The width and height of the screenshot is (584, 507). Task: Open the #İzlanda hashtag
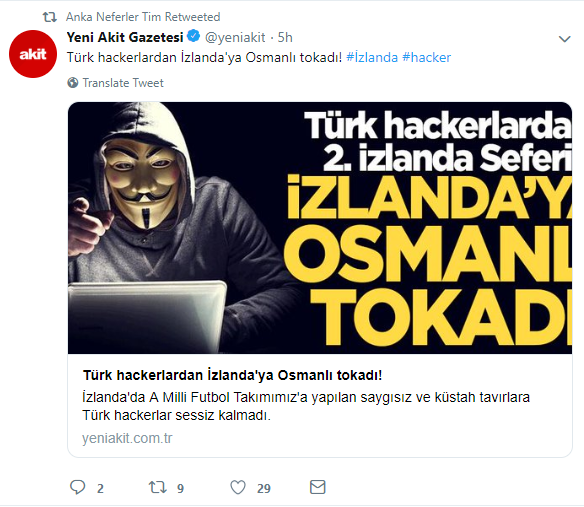[x=372, y=57]
